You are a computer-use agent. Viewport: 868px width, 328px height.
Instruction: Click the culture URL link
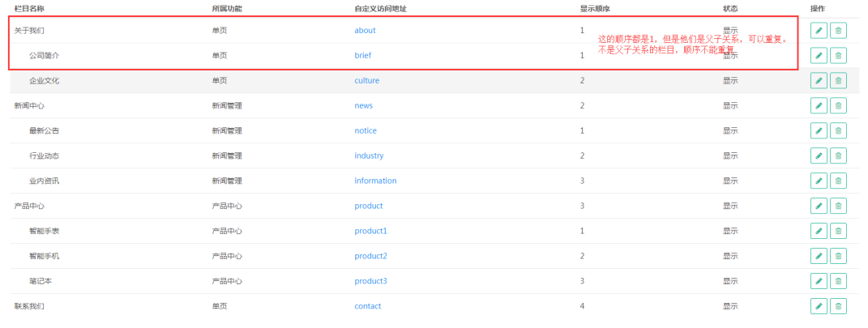click(366, 81)
